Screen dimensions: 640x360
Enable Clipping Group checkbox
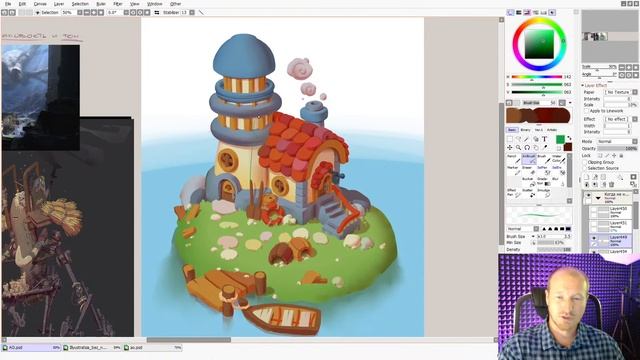(585, 162)
